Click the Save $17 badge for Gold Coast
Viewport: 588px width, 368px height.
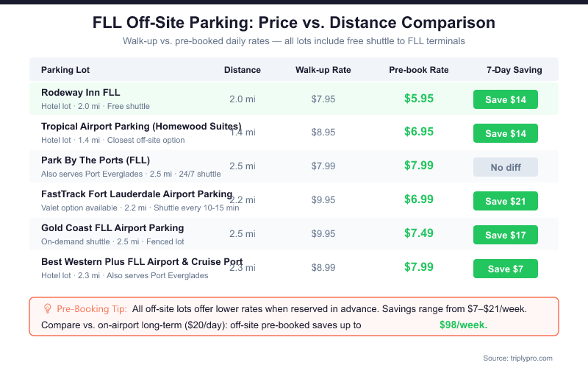(506, 235)
